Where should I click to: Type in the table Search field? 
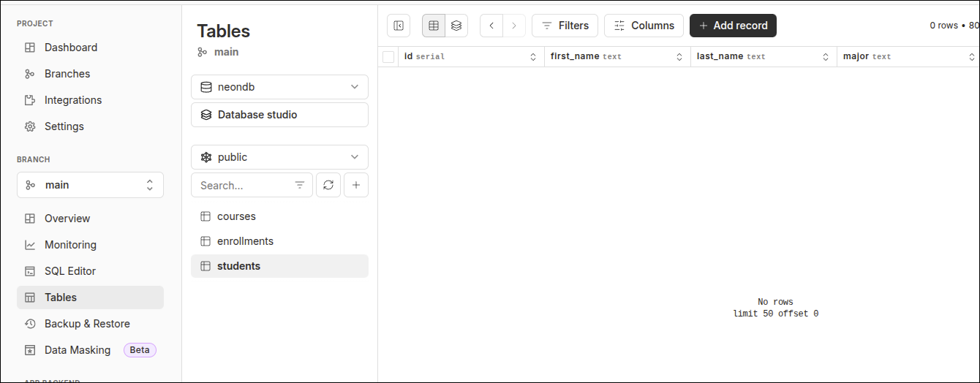coord(241,185)
